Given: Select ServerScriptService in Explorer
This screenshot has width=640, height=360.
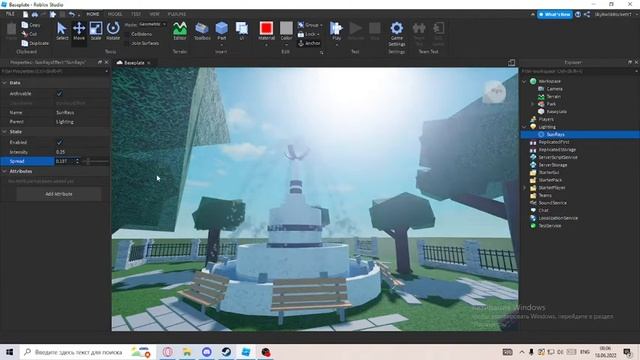Looking at the screenshot, I should [558, 157].
